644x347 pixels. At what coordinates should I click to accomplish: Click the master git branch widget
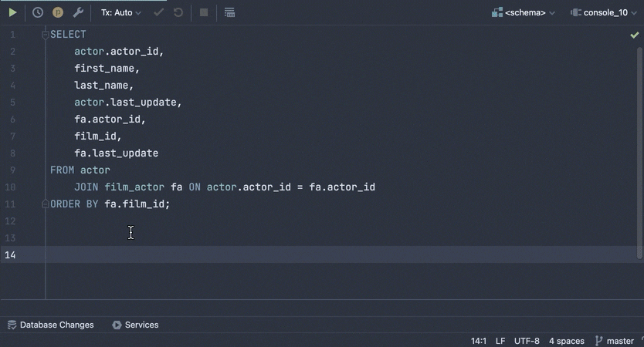tap(614, 341)
